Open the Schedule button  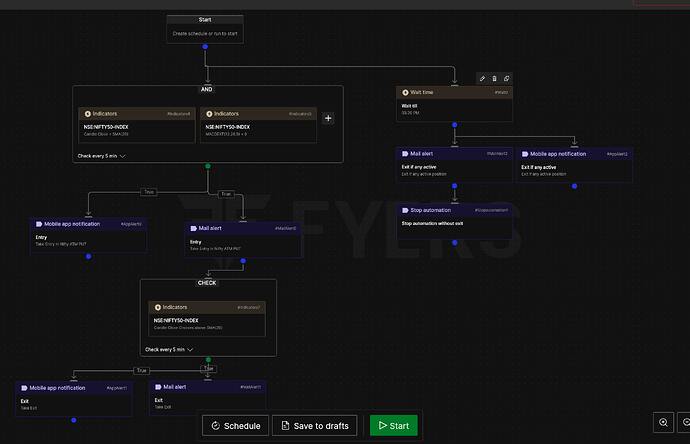235,426
